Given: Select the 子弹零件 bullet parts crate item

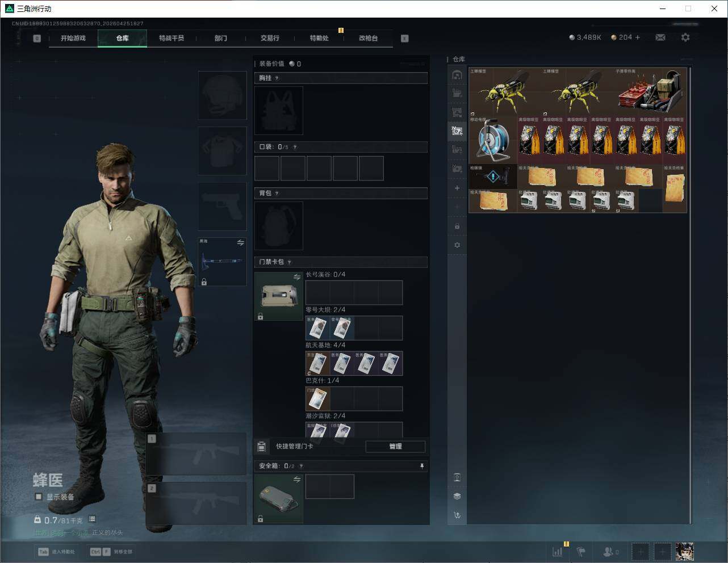Looking at the screenshot, I should (x=651, y=92).
